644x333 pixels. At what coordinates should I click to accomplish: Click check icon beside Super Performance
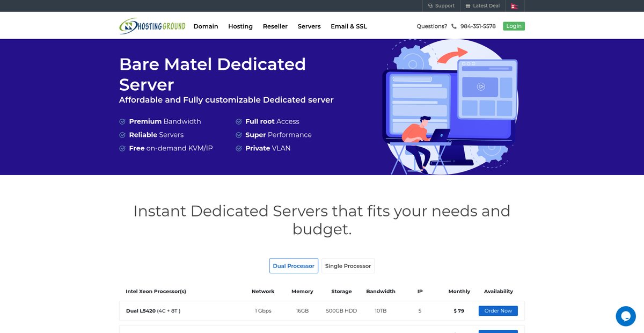pos(239,135)
